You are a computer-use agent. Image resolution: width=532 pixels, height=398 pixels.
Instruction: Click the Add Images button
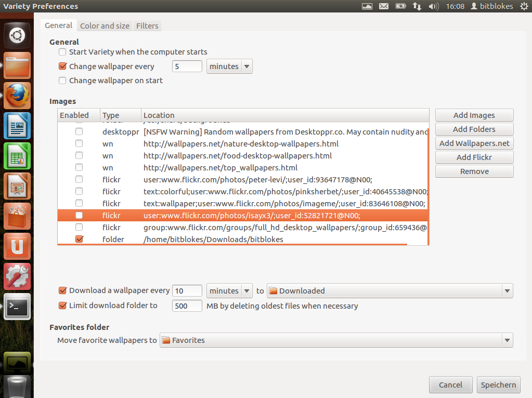pyautogui.click(x=474, y=115)
